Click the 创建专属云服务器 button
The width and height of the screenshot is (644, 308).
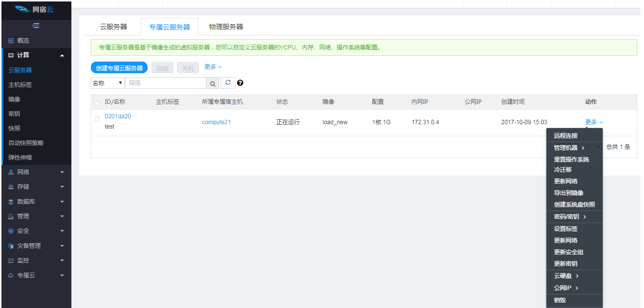click(119, 67)
